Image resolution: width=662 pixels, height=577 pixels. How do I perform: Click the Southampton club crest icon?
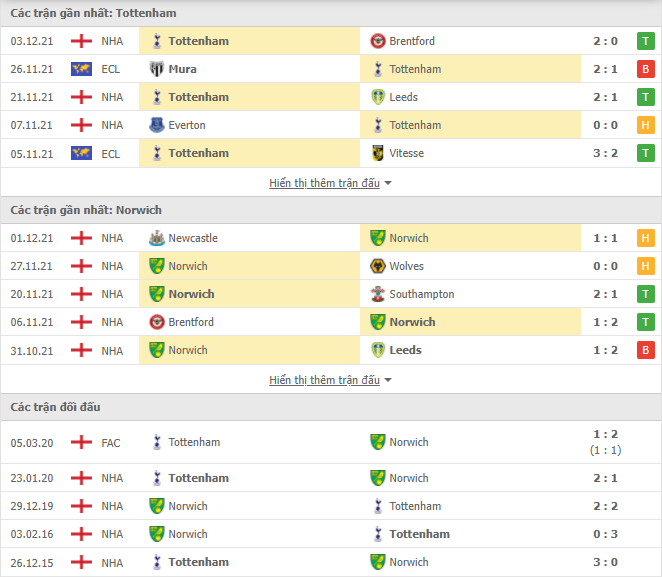click(378, 294)
